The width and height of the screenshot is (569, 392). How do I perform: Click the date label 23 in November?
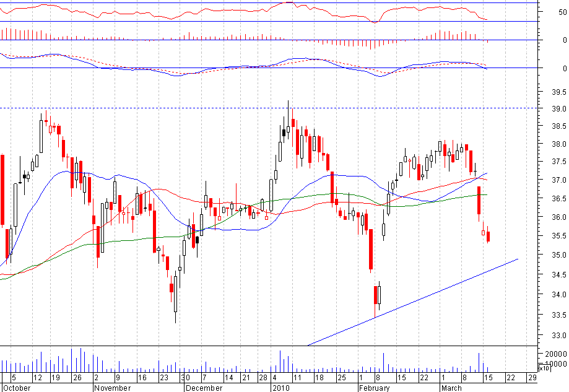(x=164, y=378)
